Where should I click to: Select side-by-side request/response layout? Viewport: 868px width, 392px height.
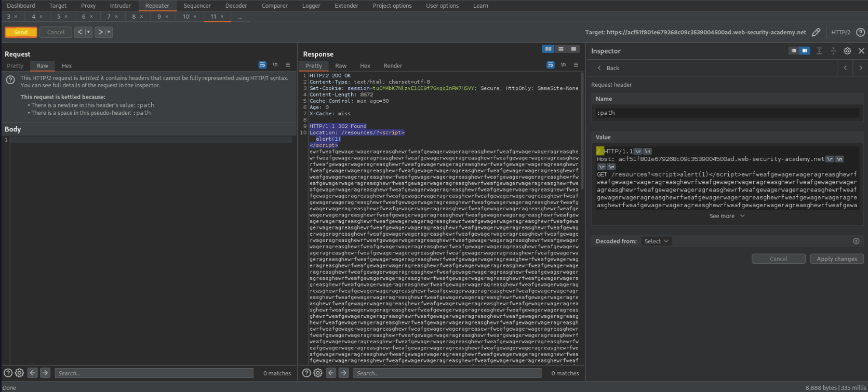(x=548, y=49)
